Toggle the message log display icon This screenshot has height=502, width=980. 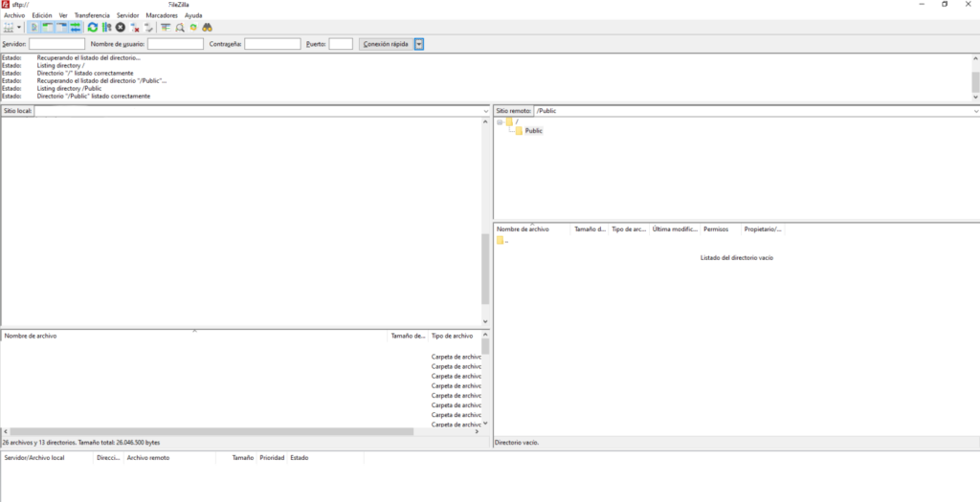click(x=34, y=28)
